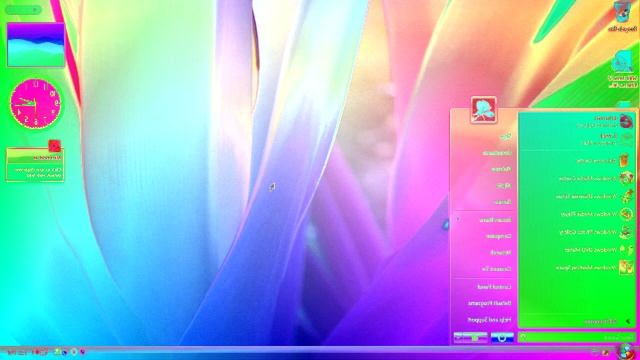The width and height of the screenshot is (640, 360).
Task: Click the sidebar add gadgets control bar
Action: click(x=23, y=9)
